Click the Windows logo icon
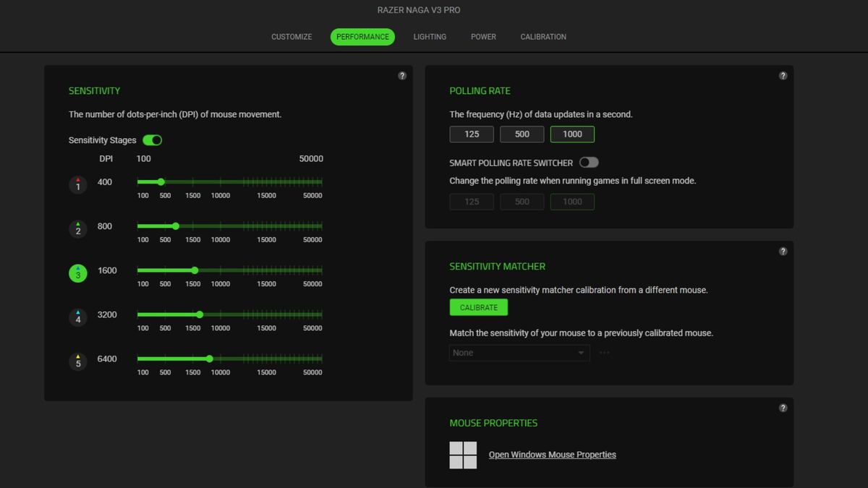This screenshot has width=868, height=488. [x=463, y=455]
